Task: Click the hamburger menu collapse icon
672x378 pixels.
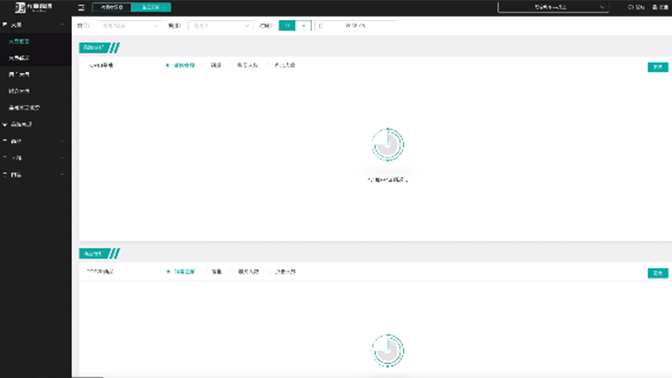Action: [81, 7]
